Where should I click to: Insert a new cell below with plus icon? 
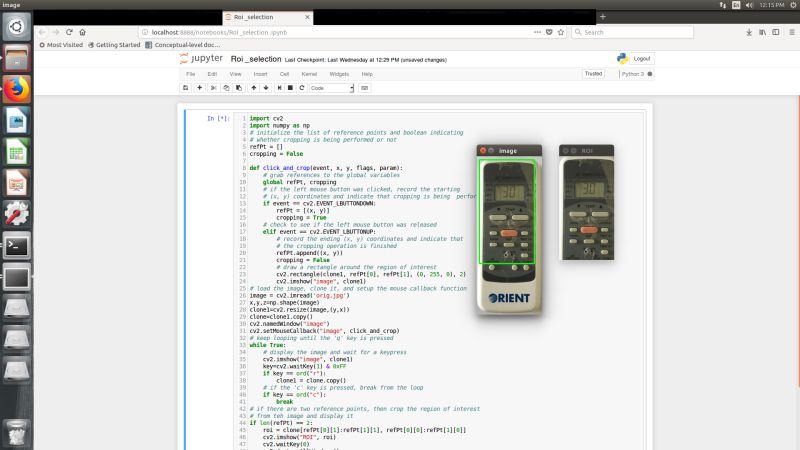pyautogui.click(x=199, y=88)
